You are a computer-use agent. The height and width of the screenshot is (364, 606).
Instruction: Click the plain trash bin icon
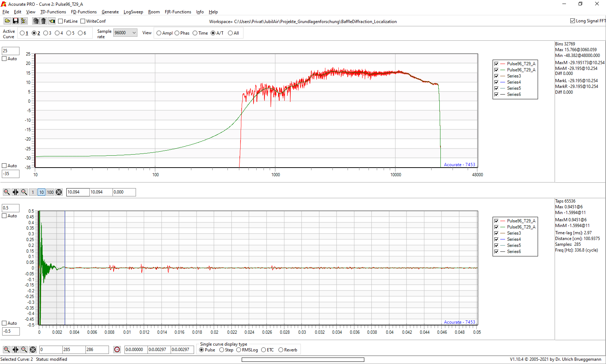click(x=43, y=21)
